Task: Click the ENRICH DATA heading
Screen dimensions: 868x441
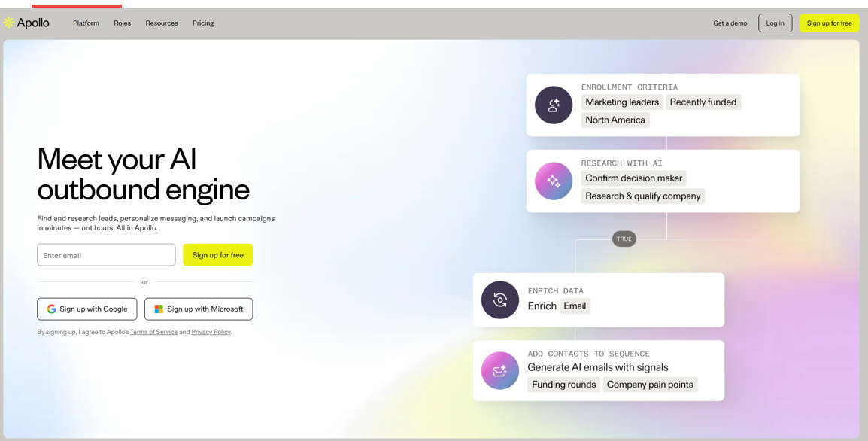Action: (x=555, y=290)
